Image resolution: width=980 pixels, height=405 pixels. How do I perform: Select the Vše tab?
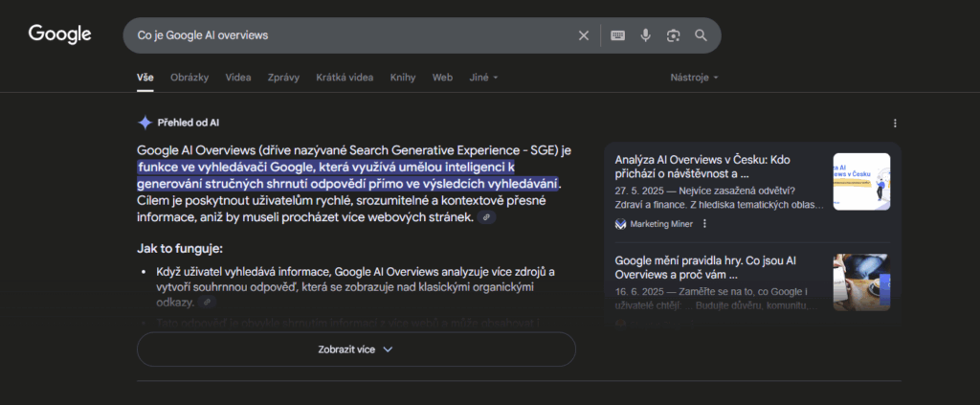(x=145, y=78)
